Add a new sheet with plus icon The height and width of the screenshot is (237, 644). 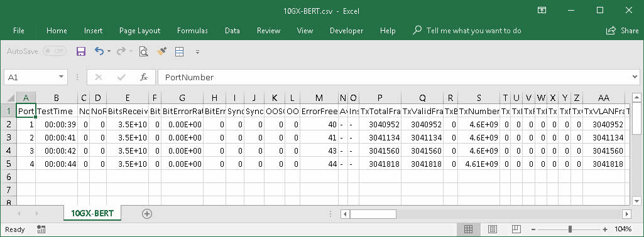click(x=146, y=214)
